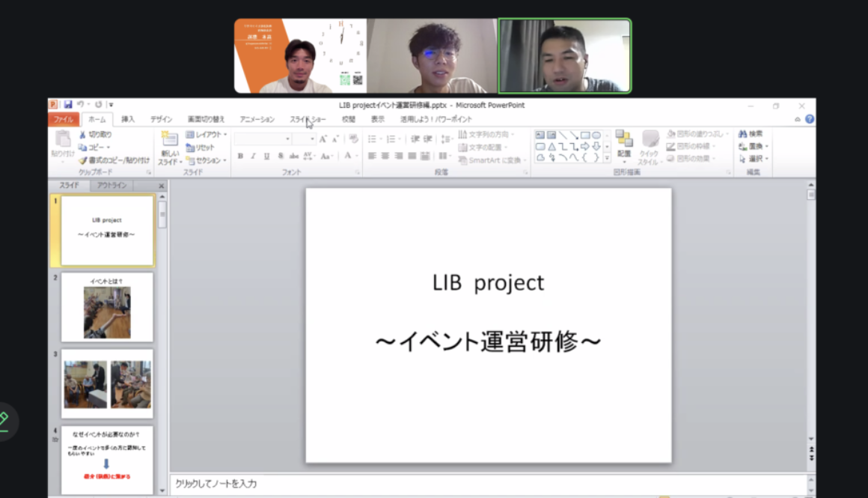Click the increase font size icon
The width and height of the screenshot is (868, 498).
pos(323,138)
